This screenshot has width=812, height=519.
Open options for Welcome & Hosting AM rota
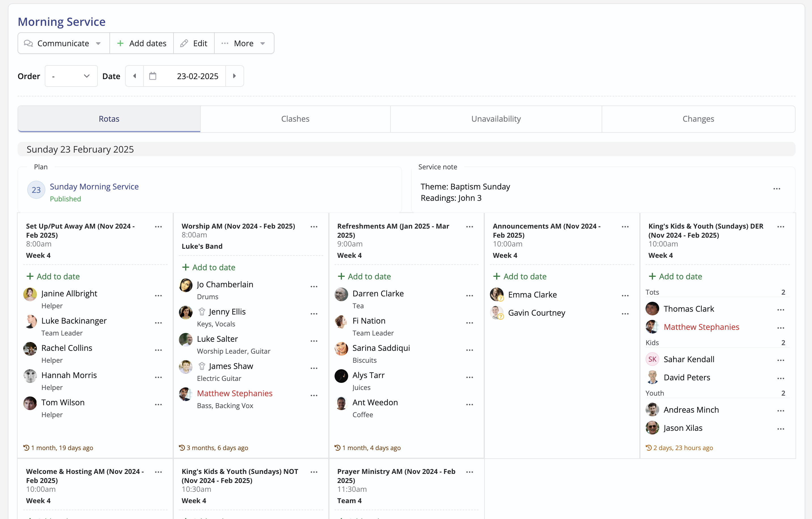(x=158, y=472)
